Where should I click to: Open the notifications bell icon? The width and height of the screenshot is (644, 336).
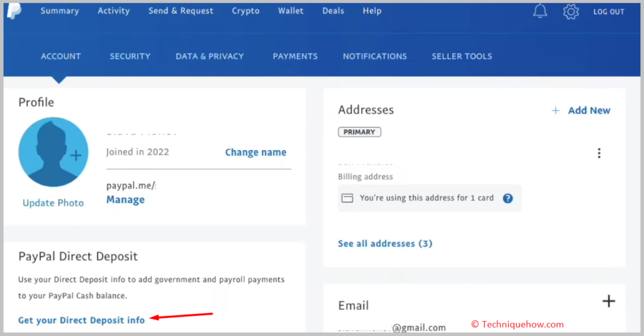[x=540, y=11]
